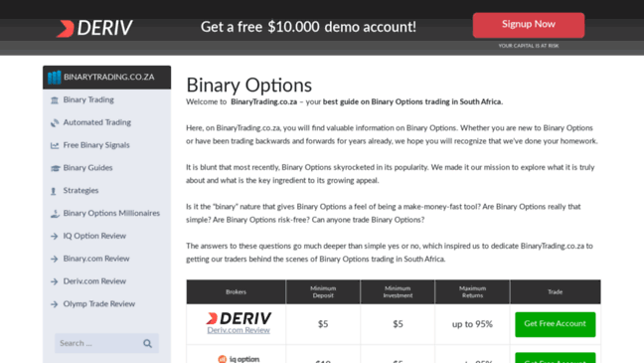Click the chart icon beside Free Binary Signals
The width and height of the screenshot is (644, 363).
(55, 145)
